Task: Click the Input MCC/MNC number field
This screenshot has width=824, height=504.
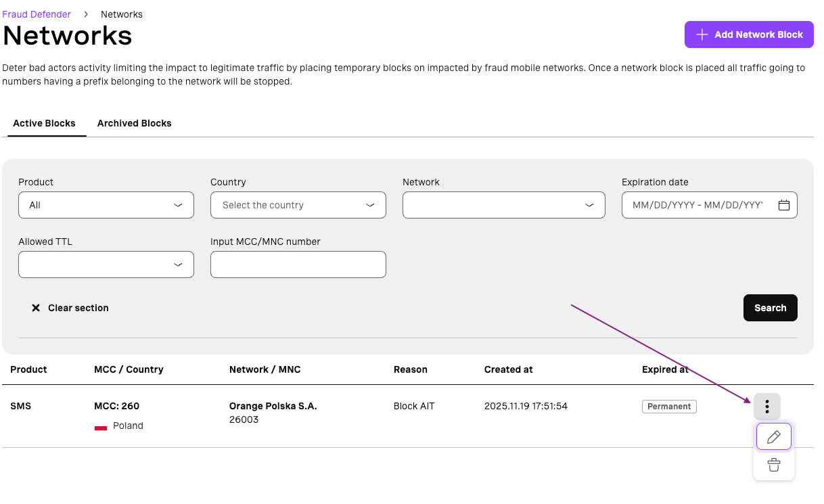Action: (x=298, y=264)
